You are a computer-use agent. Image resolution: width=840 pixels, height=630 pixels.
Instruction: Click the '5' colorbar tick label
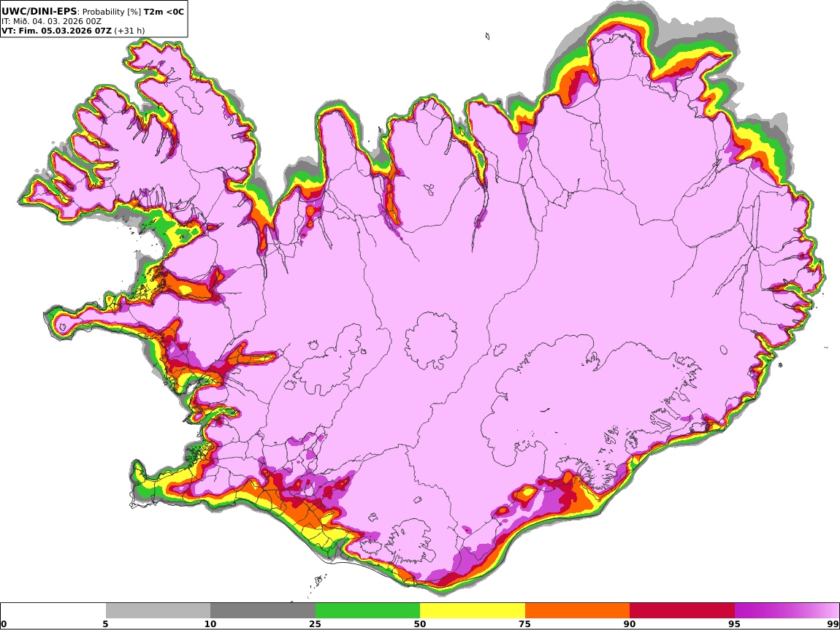click(105, 623)
